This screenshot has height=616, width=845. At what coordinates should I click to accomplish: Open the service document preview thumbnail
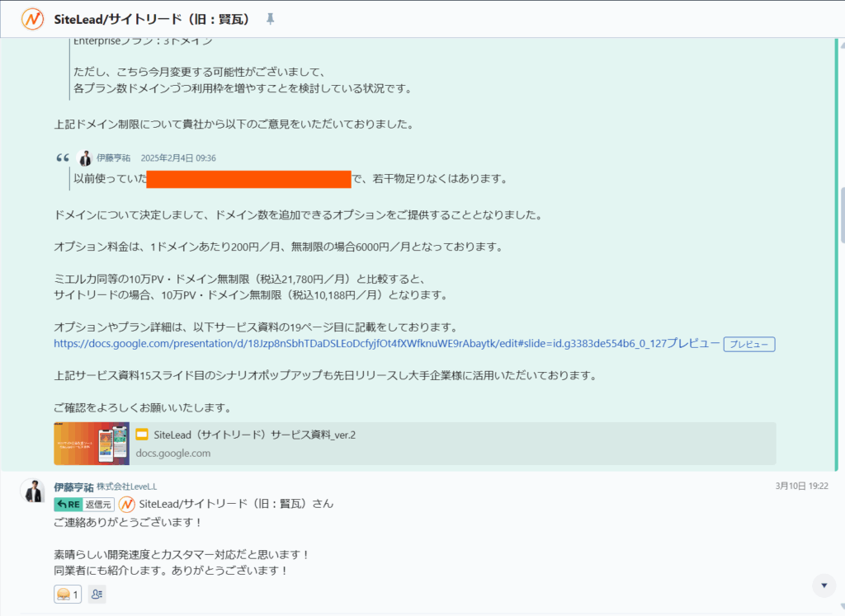pos(92,444)
